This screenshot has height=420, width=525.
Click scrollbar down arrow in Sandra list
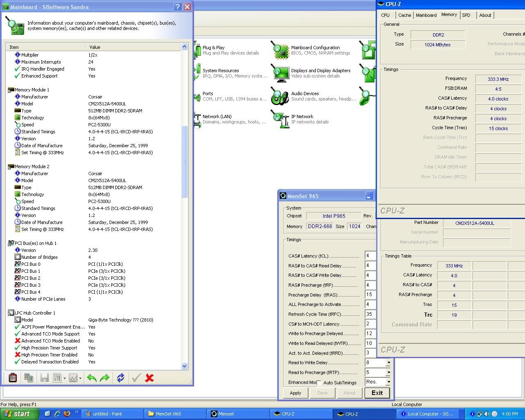[184, 366]
